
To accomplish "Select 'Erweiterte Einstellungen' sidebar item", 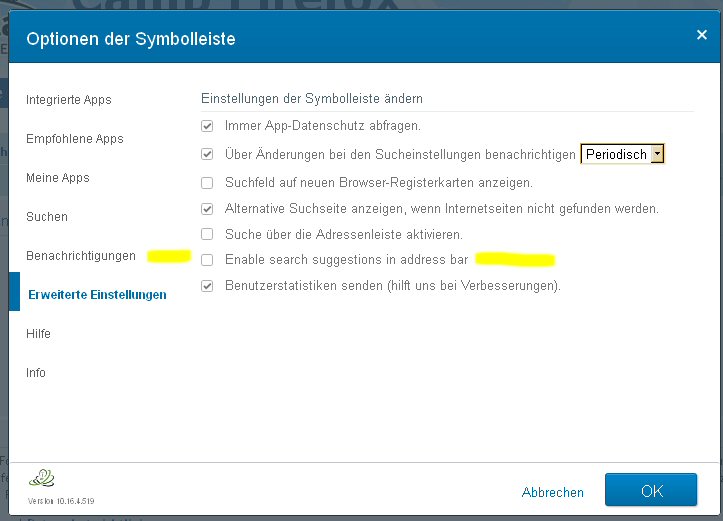I will [98, 295].
